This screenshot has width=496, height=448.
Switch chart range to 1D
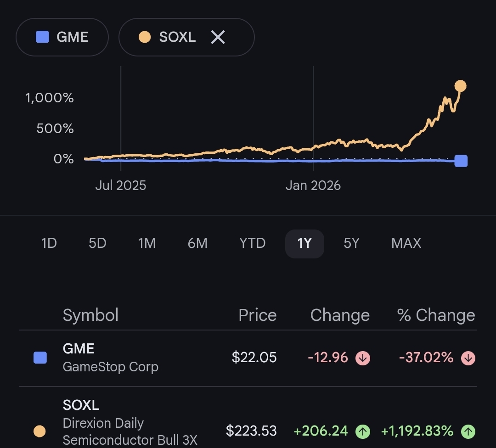click(49, 243)
